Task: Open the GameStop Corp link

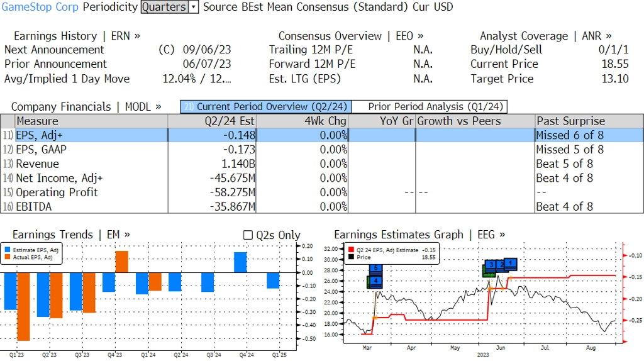Action: click(x=40, y=7)
